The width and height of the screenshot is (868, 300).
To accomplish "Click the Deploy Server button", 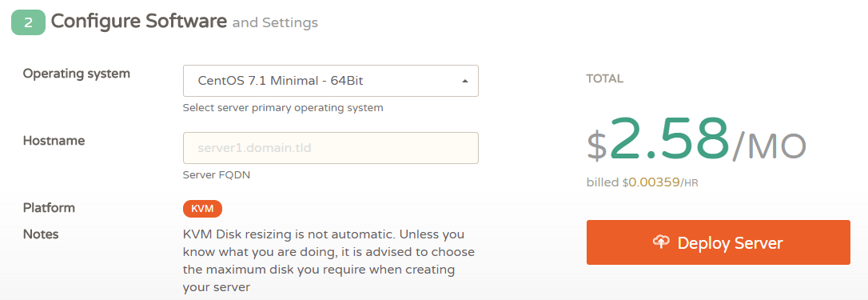I will 718,242.
